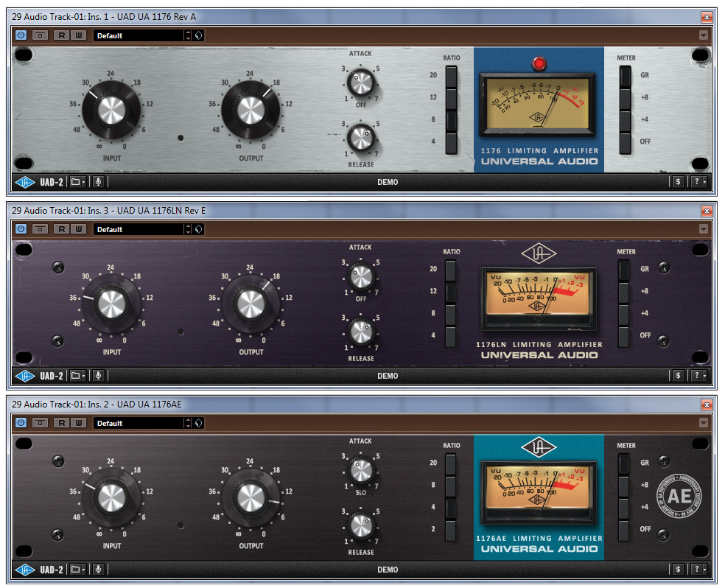Image resolution: width=725 pixels, height=588 pixels.
Task: Select ratio 20 on 1176 Rev A
Action: click(x=451, y=76)
